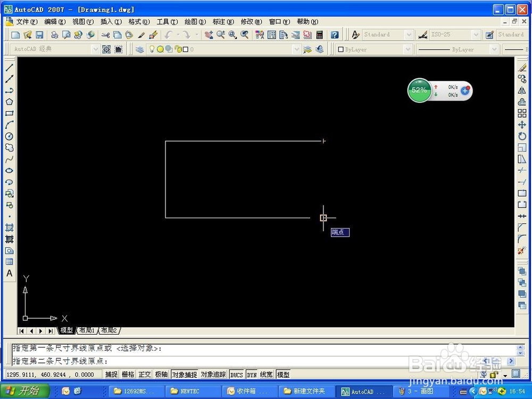Toggle 线宽 lineweight display in status bar
532x399 pixels.
267,374
